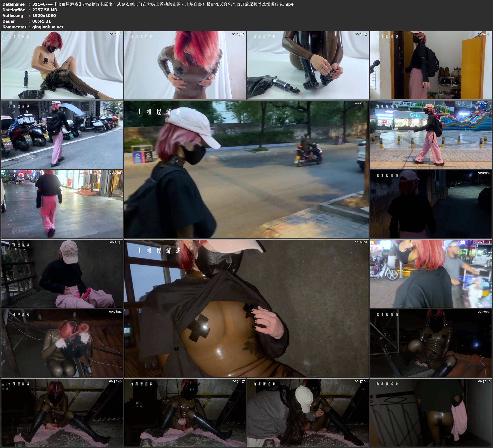Click the thumbnail stamped 00:28:24
493x448 pixels.
(x=62, y=343)
